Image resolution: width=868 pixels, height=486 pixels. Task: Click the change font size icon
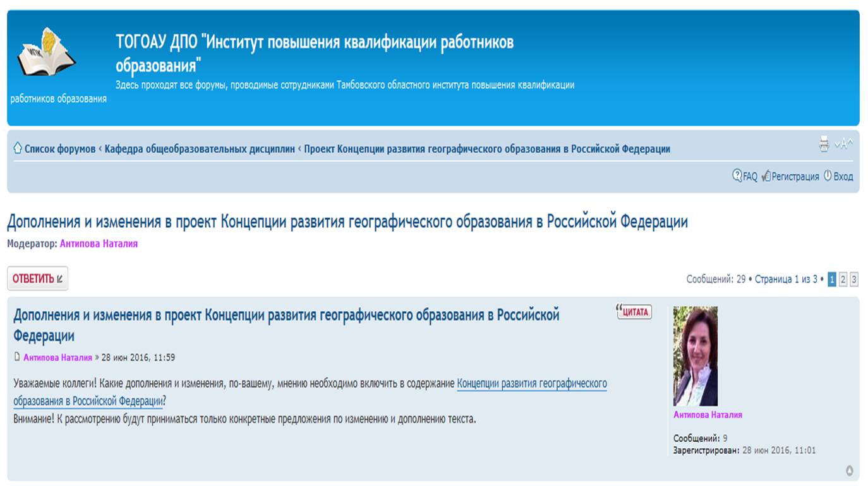(x=843, y=144)
